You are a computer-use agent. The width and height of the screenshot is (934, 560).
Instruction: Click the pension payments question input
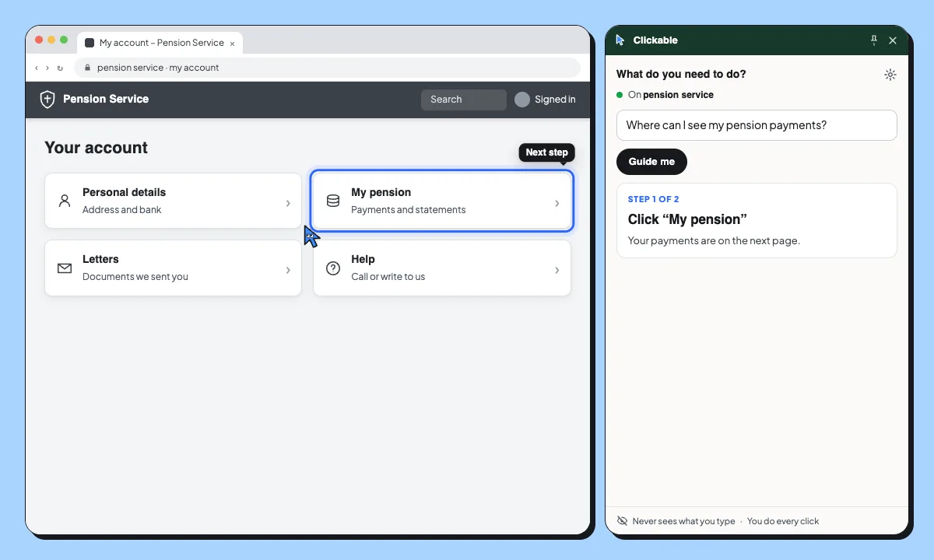757,125
